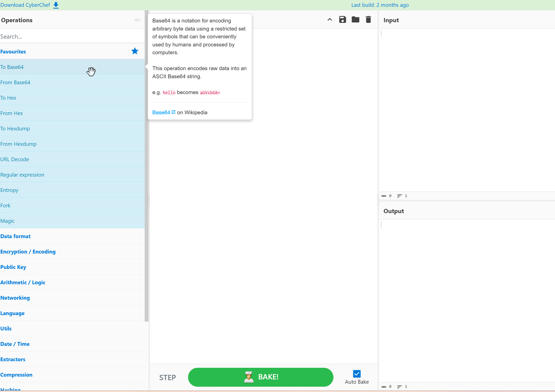Image resolution: width=555 pixels, height=392 pixels.
Task: Expand the Hashing category
Action: pyautogui.click(x=10, y=390)
